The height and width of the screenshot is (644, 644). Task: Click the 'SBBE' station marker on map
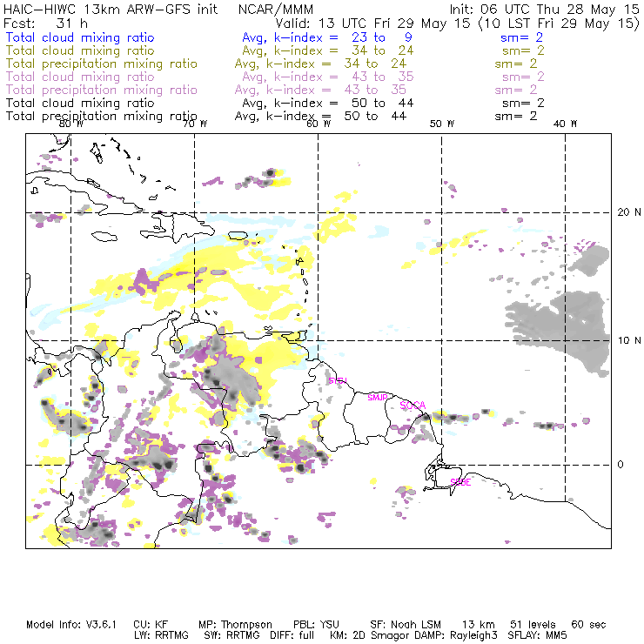tap(460, 482)
